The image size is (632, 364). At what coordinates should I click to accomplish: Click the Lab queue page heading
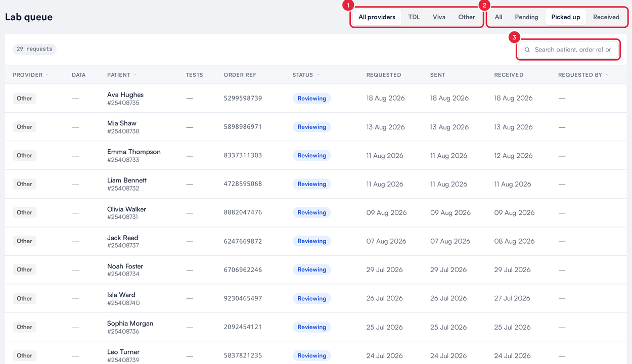click(x=29, y=17)
